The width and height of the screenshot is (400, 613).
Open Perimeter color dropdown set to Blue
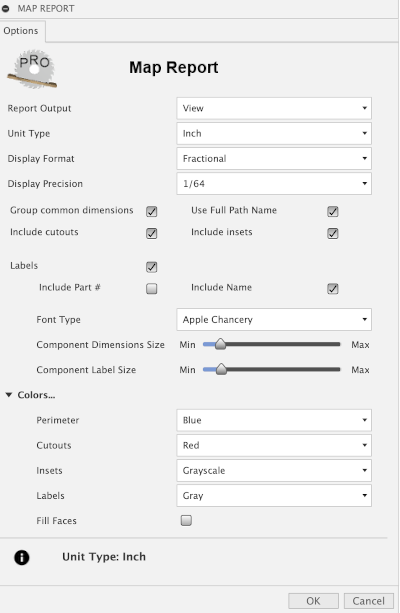[274, 420]
